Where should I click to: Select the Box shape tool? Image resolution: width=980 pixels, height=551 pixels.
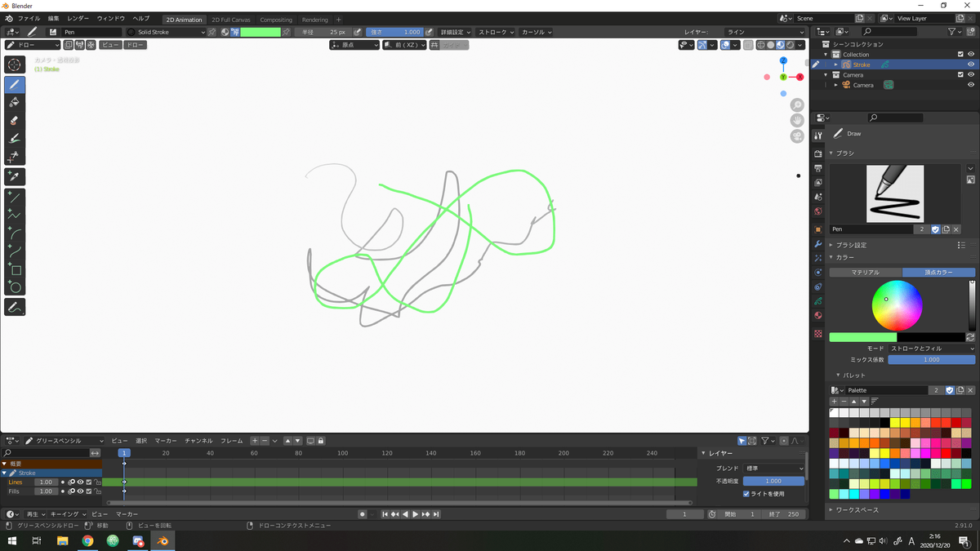click(15, 269)
